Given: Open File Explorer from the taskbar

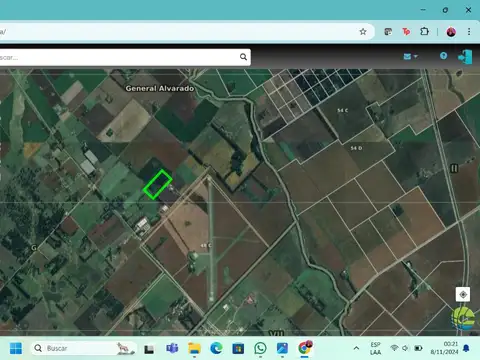Looking at the screenshot, I should click(x=194, y=348).
